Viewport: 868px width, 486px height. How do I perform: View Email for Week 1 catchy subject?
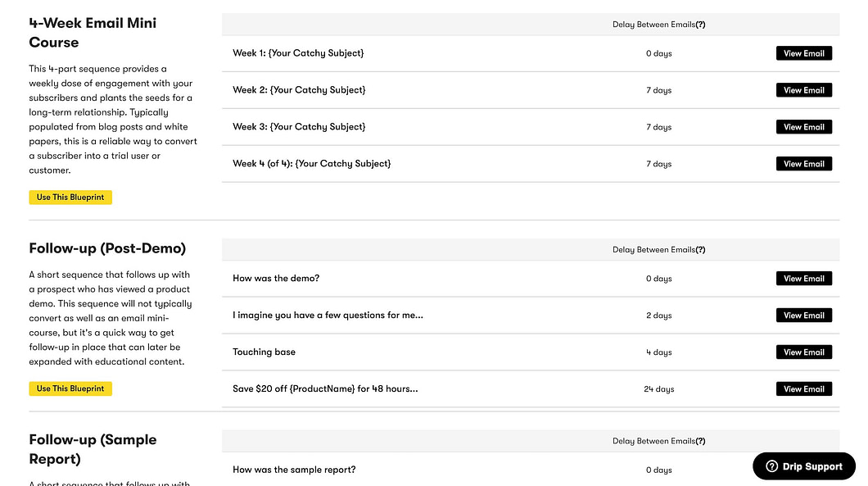click(803, 52)
